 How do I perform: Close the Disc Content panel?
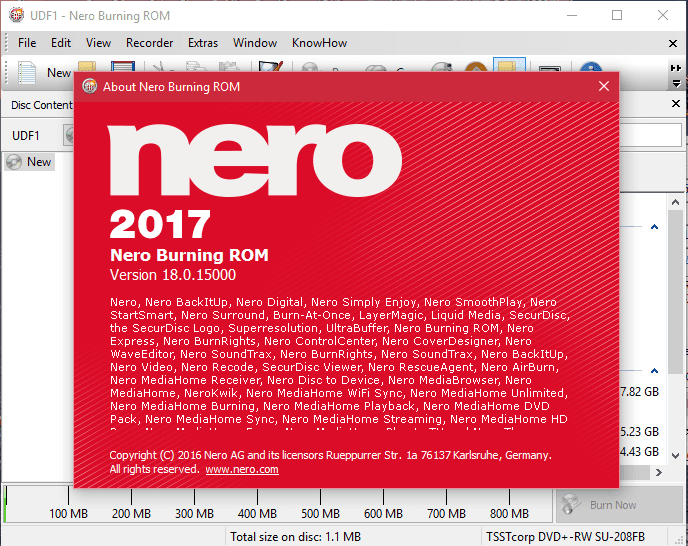click(x=676, y=104)
